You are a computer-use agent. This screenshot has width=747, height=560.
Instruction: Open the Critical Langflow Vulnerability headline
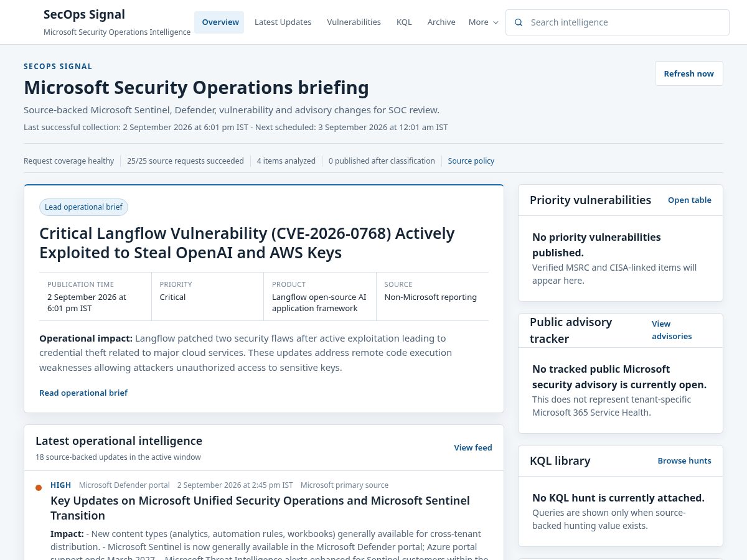pyautogui.click(x=247, y=243)
